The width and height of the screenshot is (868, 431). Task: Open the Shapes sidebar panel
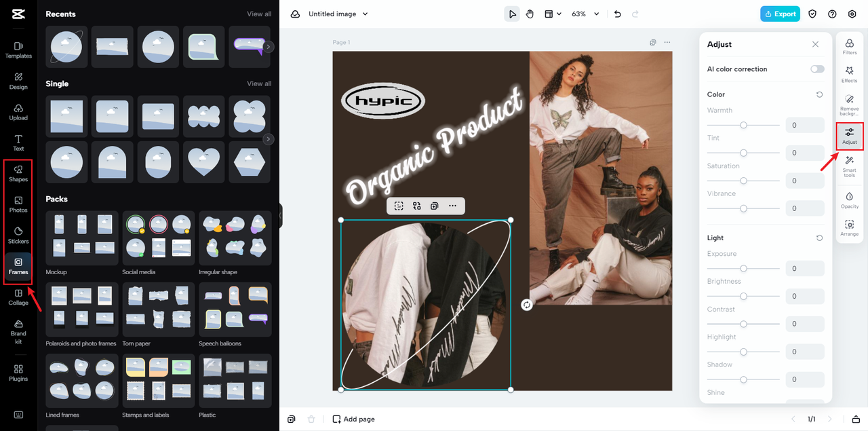[18, 174]
